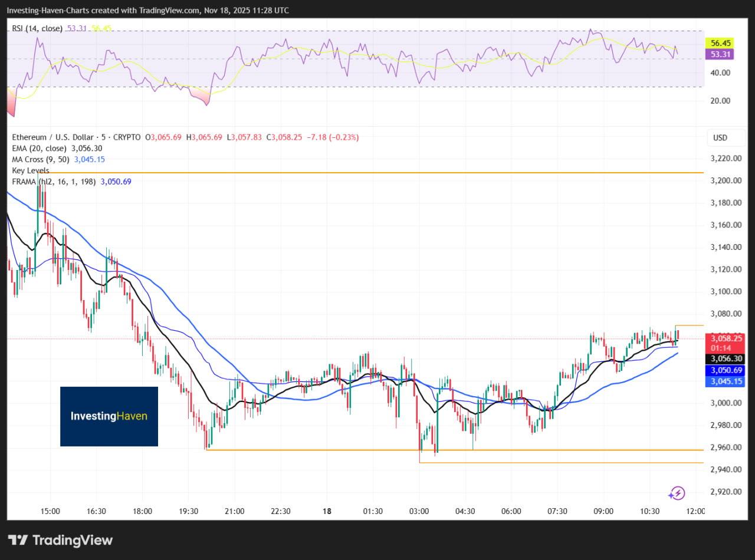Click the purple RSI value tag 53.31
Viewport: 755px width, 560px height.
click(721, 54)
